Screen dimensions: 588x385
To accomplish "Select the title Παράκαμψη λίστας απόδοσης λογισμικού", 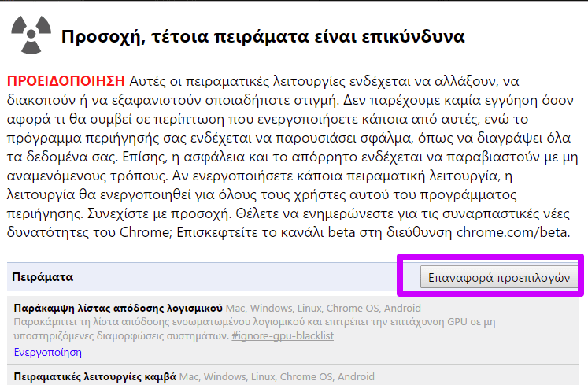I will tap(118, 308).
